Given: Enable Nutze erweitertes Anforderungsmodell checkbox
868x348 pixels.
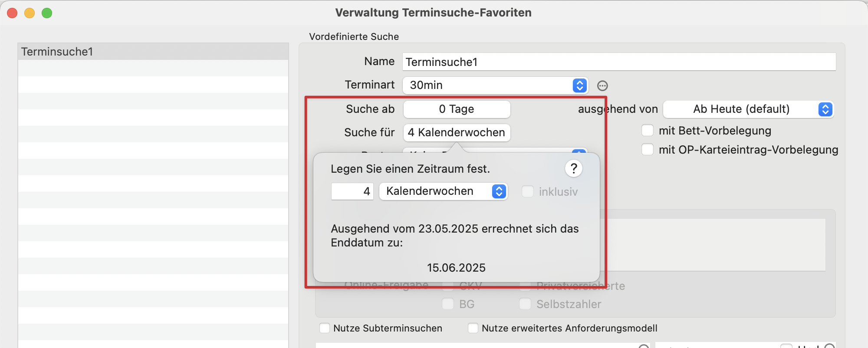Looking at the screenshot, I should tap(473, 328).
